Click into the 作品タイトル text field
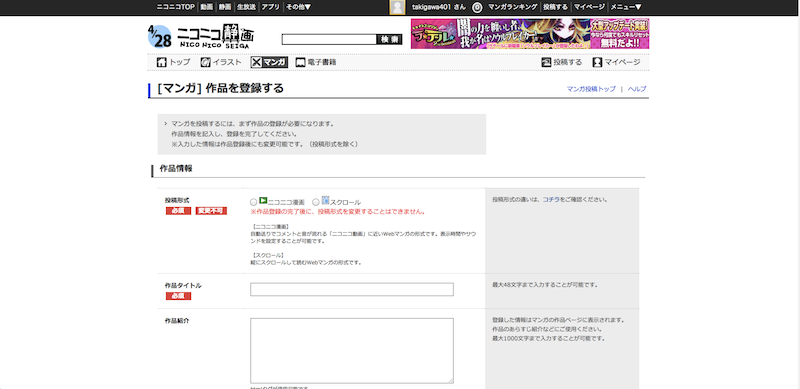The width and height of the screenshot is (800, 389). (352, 289)
